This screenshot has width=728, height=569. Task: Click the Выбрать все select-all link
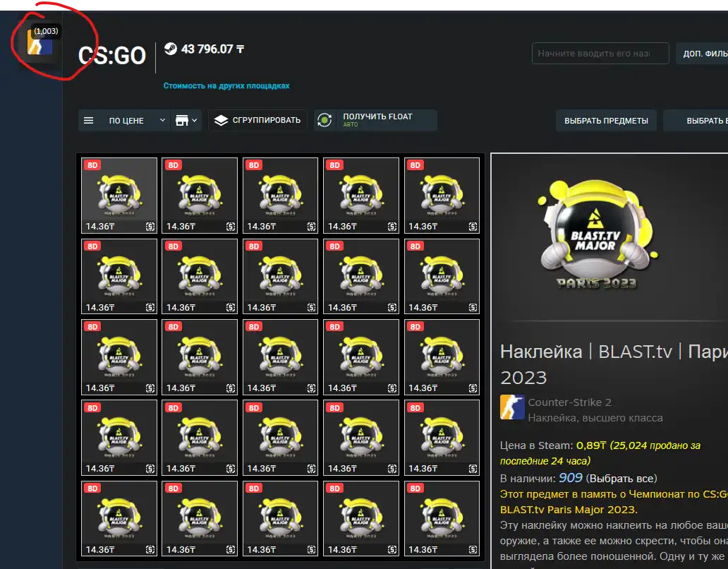coord(621,479)
